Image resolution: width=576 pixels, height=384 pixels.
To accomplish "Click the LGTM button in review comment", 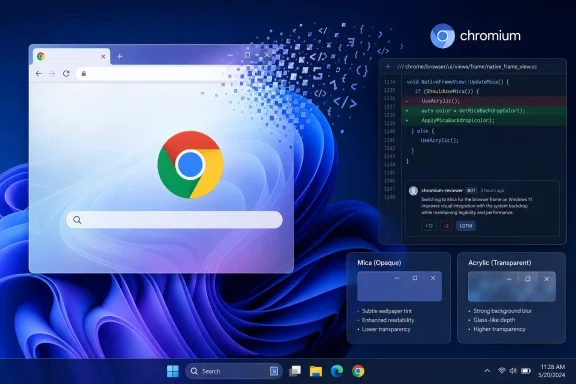I will 466,226.
